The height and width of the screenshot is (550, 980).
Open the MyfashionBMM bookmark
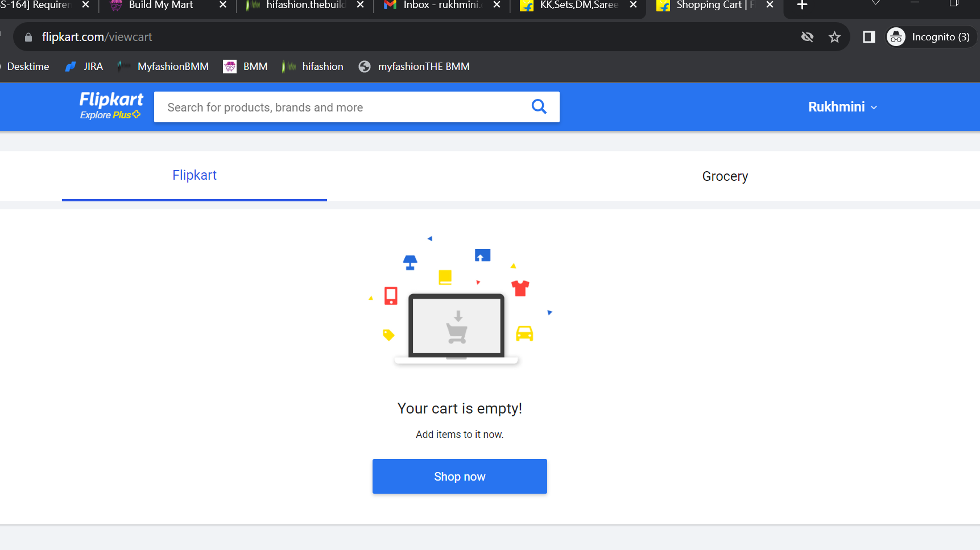tap(163, 67)
